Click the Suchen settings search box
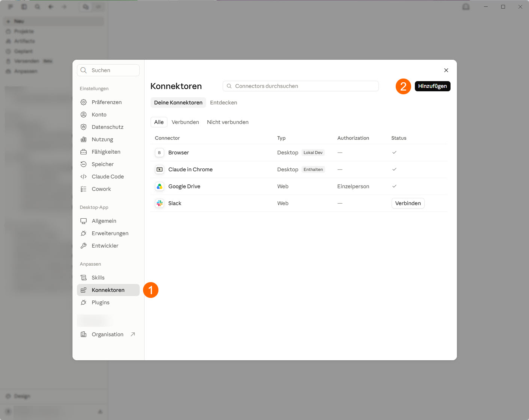 pyautogui.click(x=108, y=70)
